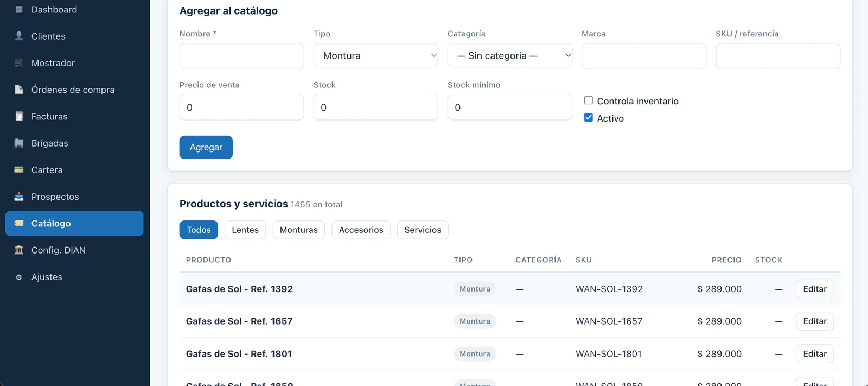Click product name Gafas de Sol - Ref. 1657
This screenshot has height=386, width=868.
pyautogui.click(x=239, y=321)
